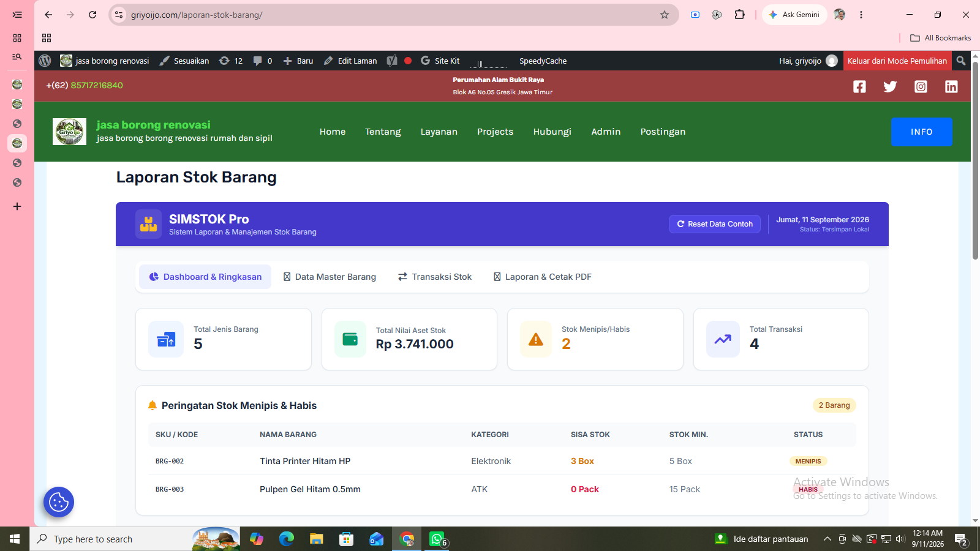980x551 pixels.
Task: Open the LinkedIn social icon
Action: pyautogui.click(x=951, y=86)
